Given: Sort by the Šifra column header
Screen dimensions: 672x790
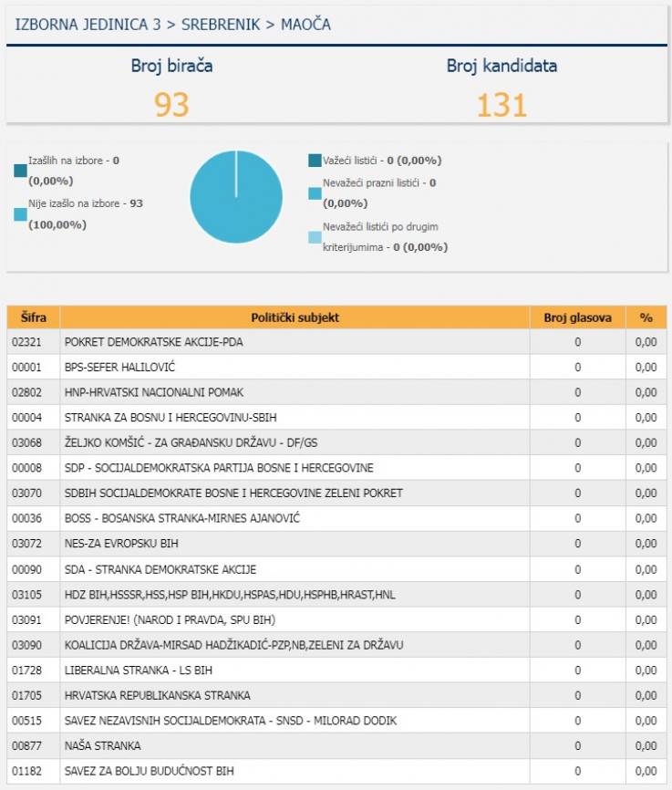Looking at the screenshot, I should point(33,317).
